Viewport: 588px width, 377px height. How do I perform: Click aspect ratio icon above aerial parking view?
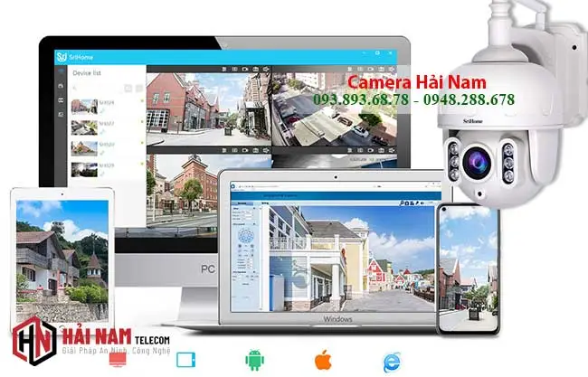pyautogui.click(x=360, y=69)
